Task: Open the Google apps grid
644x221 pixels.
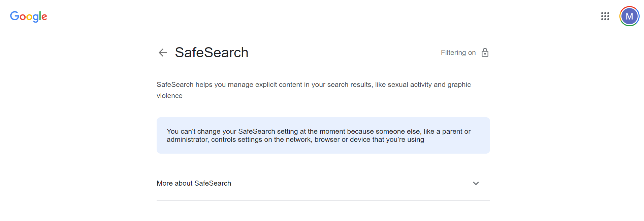Action: [x=605, y=16]
